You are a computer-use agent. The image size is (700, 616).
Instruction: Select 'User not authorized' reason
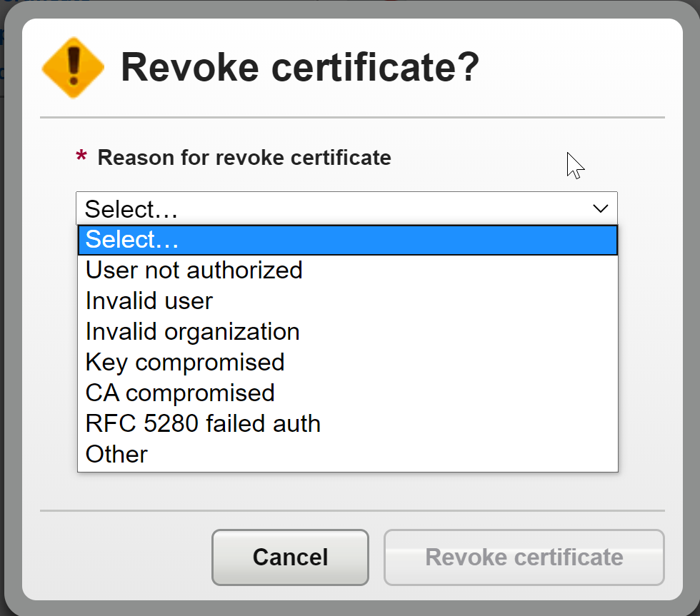348,271
